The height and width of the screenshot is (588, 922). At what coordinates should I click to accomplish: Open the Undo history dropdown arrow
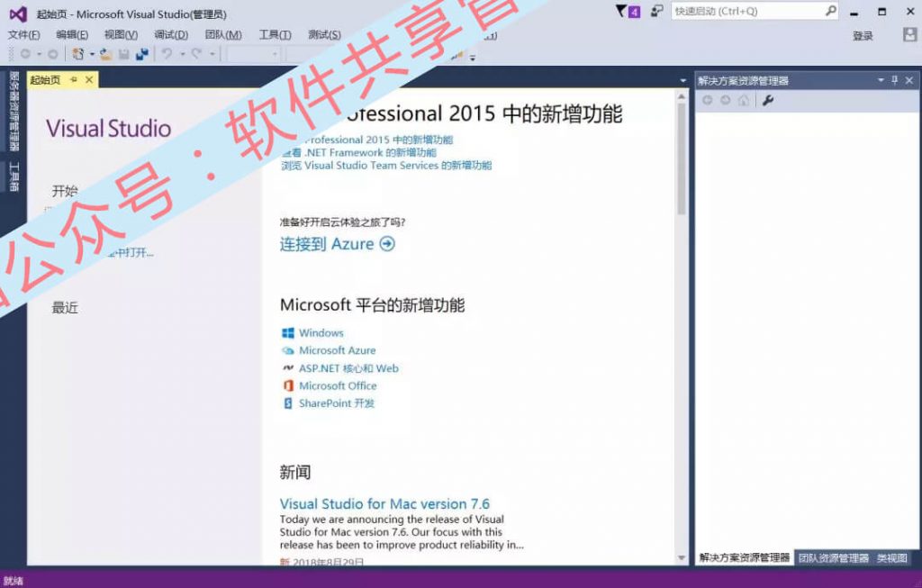pyautogui.click(x=182, y=54)
